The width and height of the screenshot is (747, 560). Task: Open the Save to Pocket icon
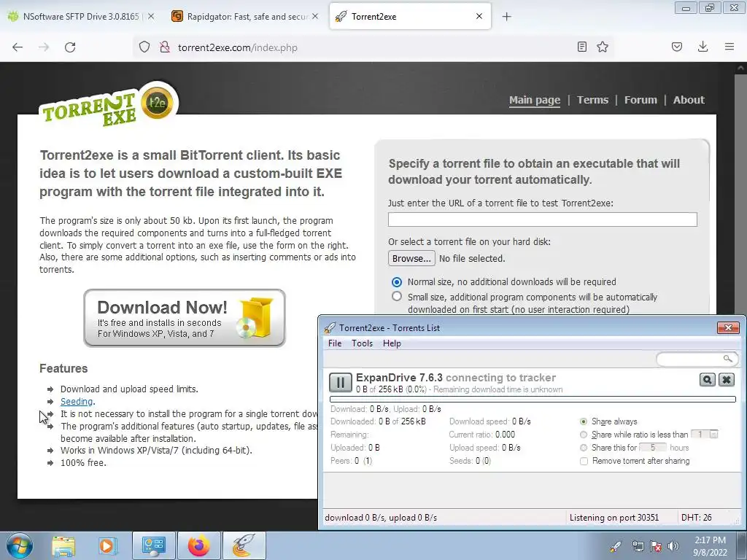coord(677,47)
